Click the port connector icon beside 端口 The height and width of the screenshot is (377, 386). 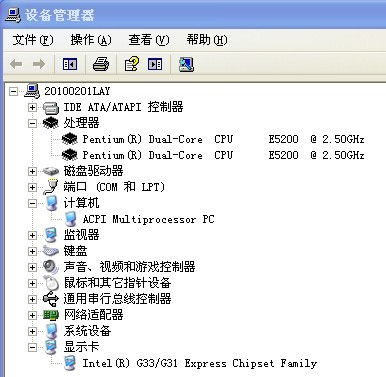tap(51, 187)
